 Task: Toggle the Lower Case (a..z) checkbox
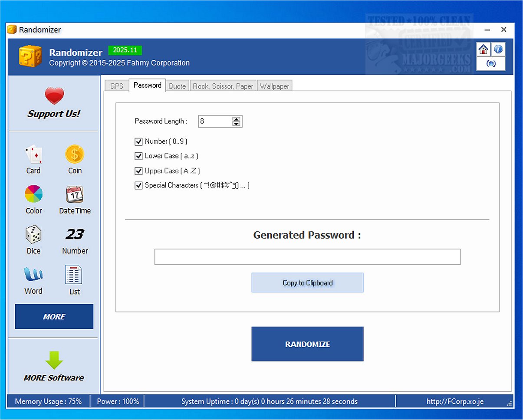(x=138, y=156)
